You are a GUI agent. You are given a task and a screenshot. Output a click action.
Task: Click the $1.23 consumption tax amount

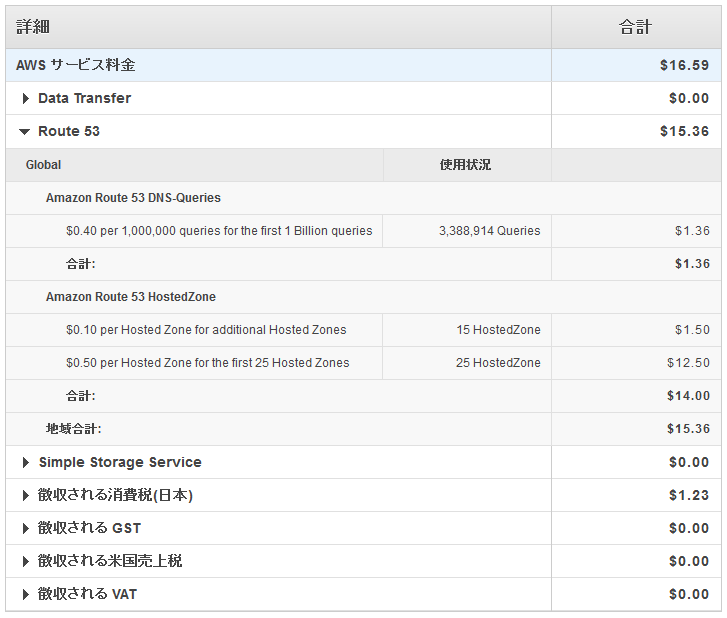(689, 495)
